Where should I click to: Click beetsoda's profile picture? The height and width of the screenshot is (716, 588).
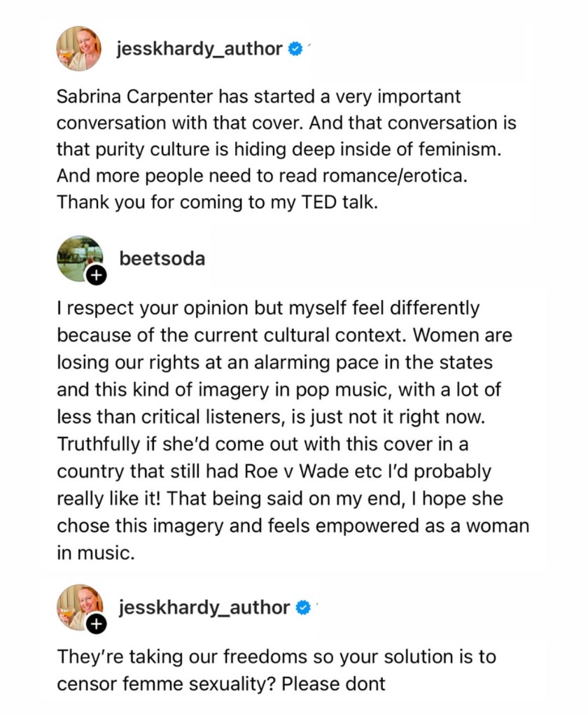point(79,258)
